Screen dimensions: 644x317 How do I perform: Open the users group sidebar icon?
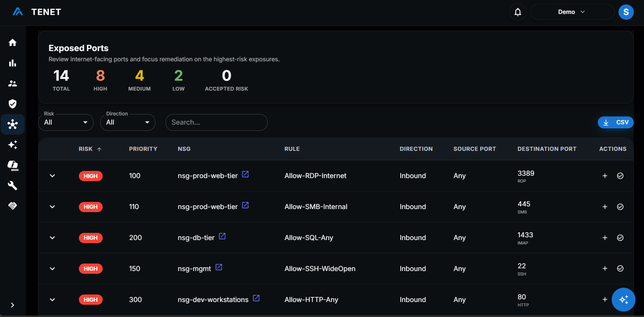click(13, 83)
